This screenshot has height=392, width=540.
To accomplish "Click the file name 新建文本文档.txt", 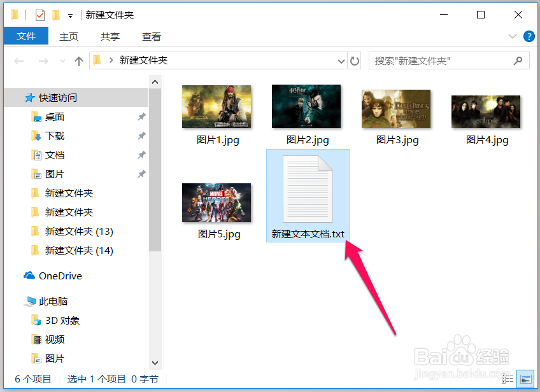I will point(308,234).
